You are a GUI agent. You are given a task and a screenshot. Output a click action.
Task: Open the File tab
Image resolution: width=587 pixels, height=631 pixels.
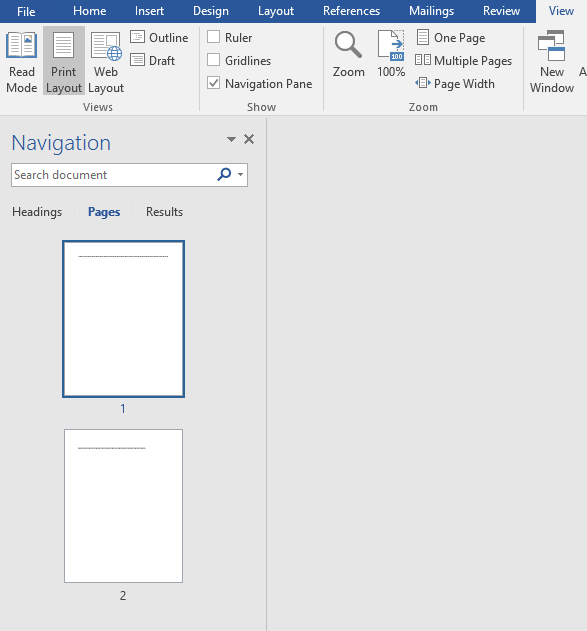click(26, 11)
